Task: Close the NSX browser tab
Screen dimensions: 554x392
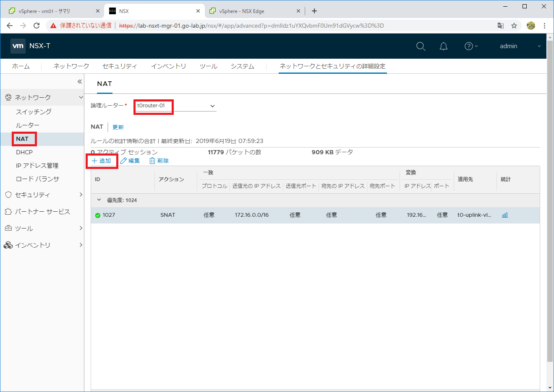Action: (x=198, y=11)
